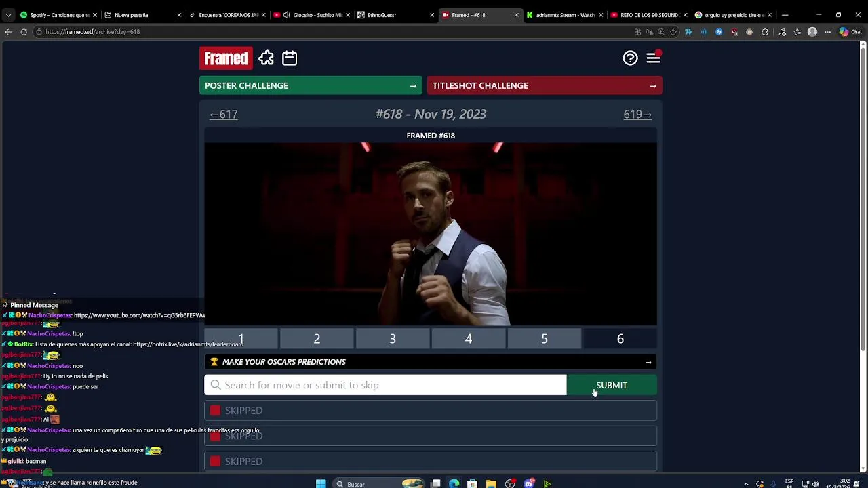Open Make Your Oscars Predictions banner
Image resolution: width=868 pixels, height=488 pixels.
tap(431, 362)
